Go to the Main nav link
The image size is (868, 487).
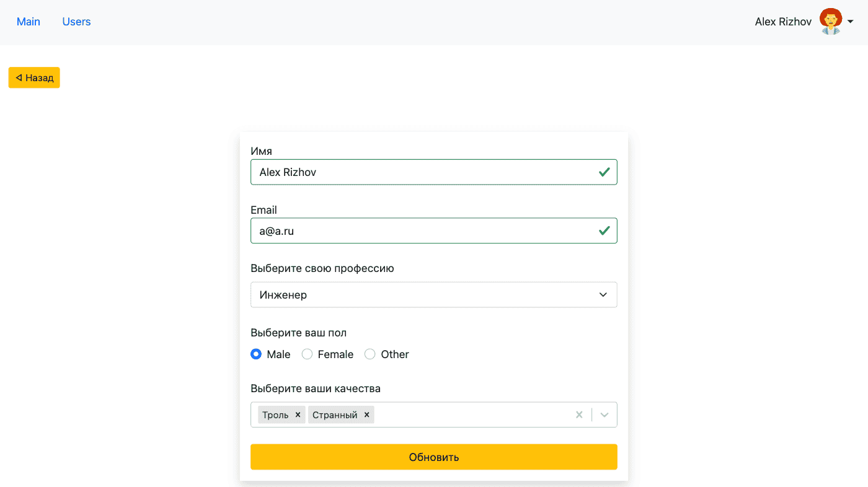(29, 22)
